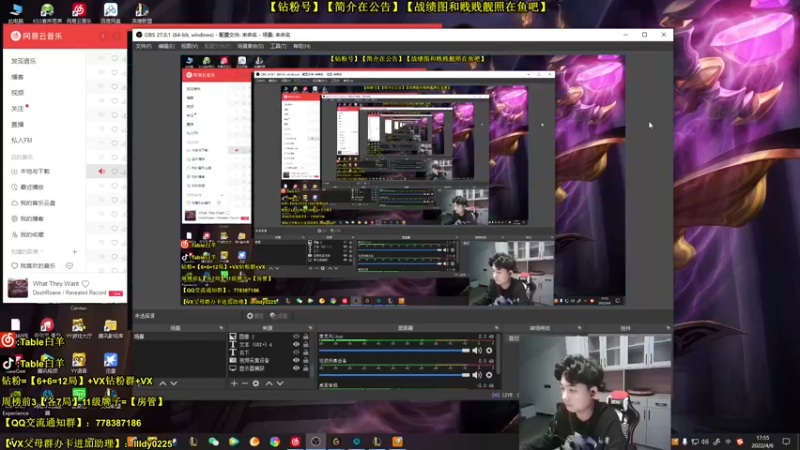
Task: Open 编辑(E) menu in OBS
Action: 166,46
